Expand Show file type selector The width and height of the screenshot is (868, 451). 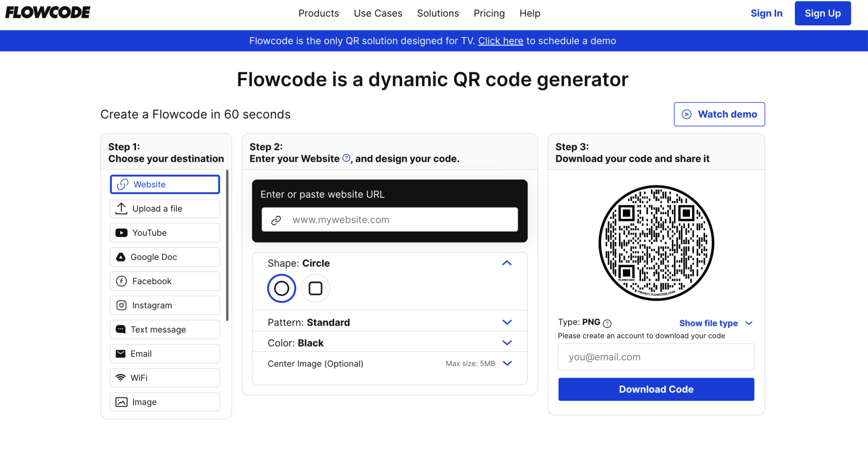click(x=716, y=323)
